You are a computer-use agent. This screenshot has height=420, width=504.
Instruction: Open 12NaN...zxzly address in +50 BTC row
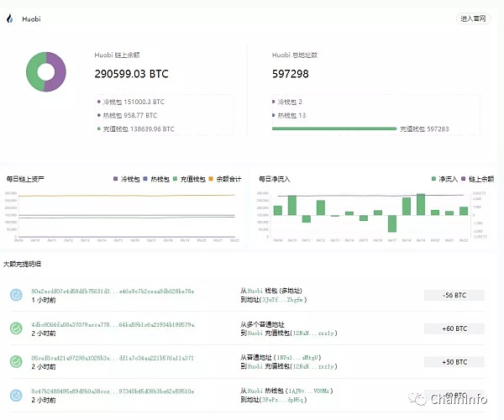[x=313, y=366]
